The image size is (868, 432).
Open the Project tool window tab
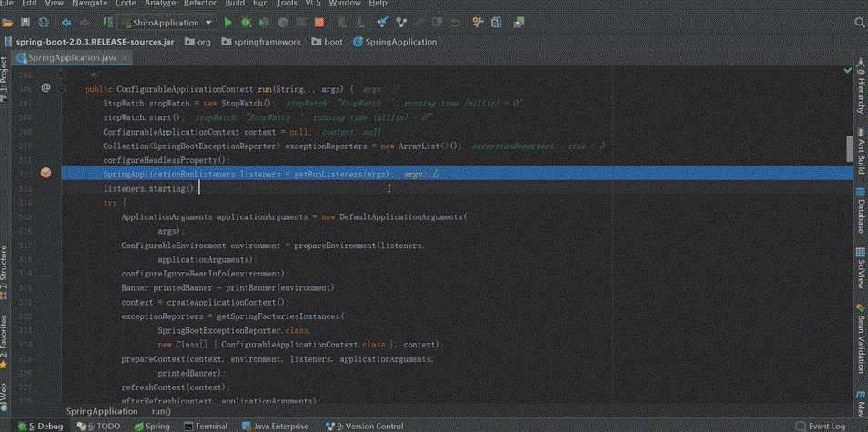click(5, 80)
